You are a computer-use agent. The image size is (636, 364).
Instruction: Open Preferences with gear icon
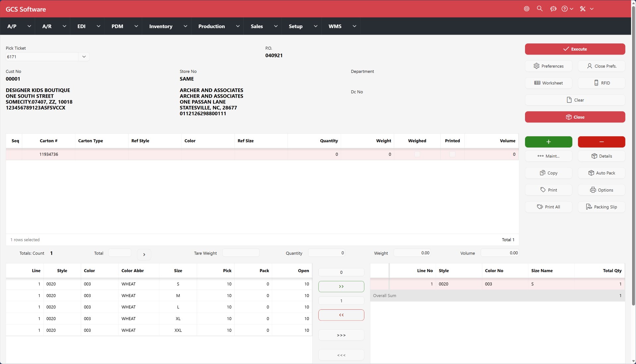[549, 66]
